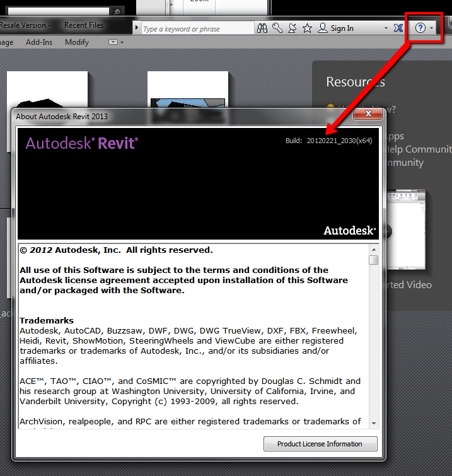Click the Trademarks heading text

coord(47,320)
